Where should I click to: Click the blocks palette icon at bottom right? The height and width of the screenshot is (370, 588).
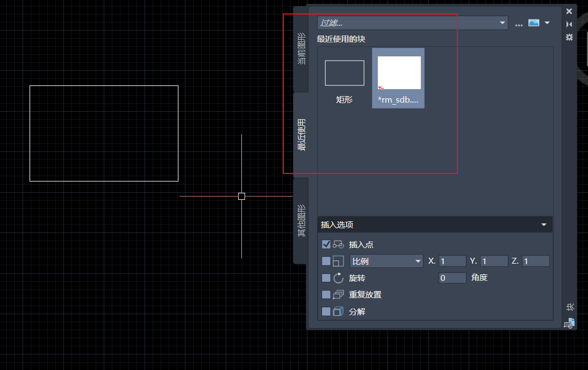[569, 323]
